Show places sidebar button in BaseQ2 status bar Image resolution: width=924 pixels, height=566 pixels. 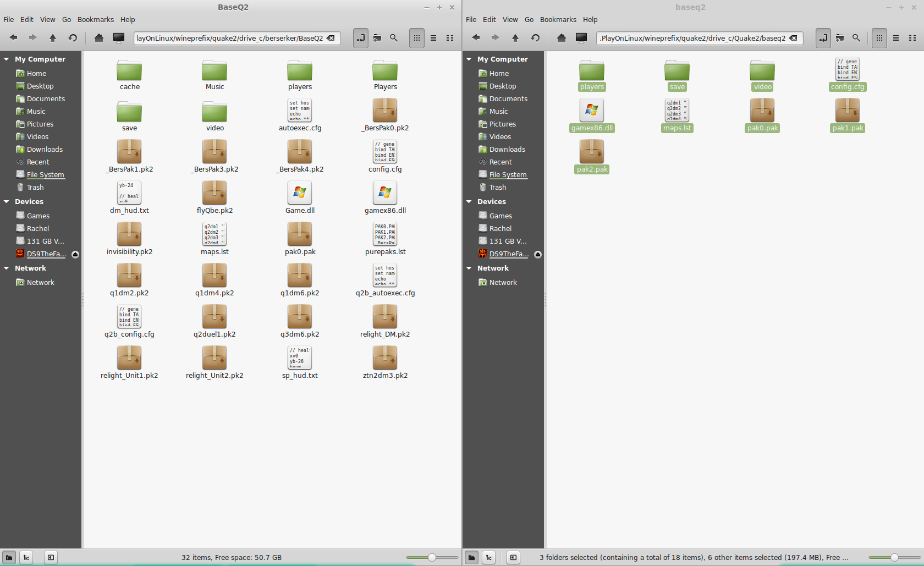coord(9,557)
